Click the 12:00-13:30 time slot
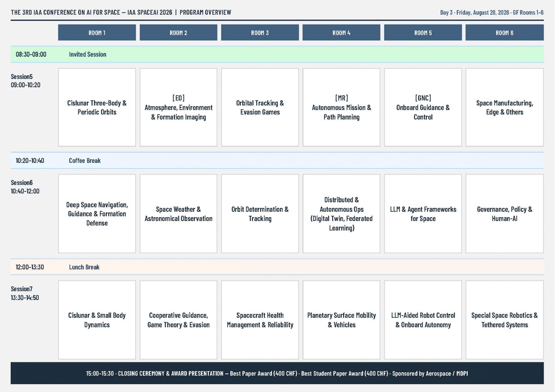Image resolution: width=555 pixels, height=392 pixels. pos(30,267)
